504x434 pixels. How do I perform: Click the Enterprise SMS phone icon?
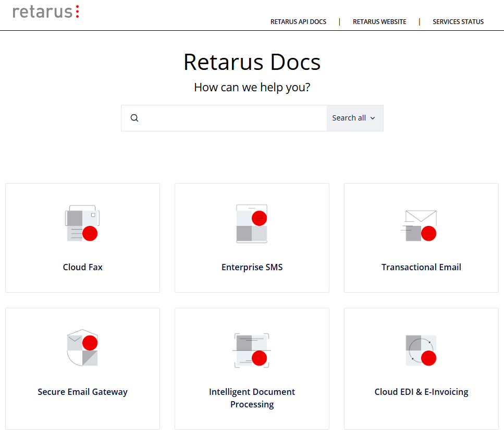click(x=252, y=223)
